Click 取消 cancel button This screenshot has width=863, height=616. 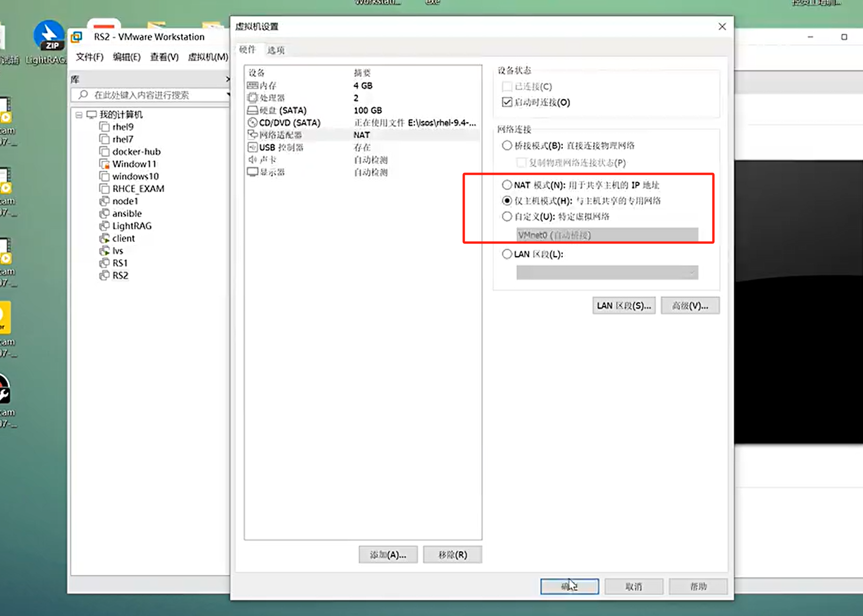[x=634, y=587]
